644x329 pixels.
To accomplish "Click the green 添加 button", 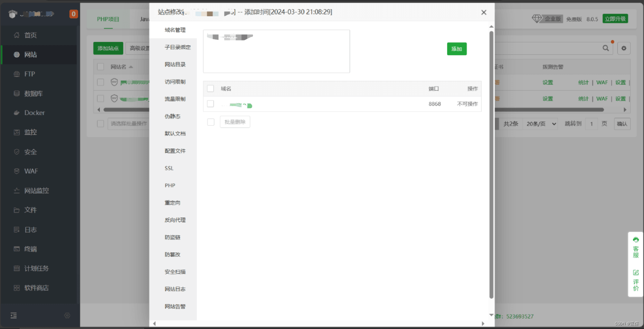I will [456, 49].
